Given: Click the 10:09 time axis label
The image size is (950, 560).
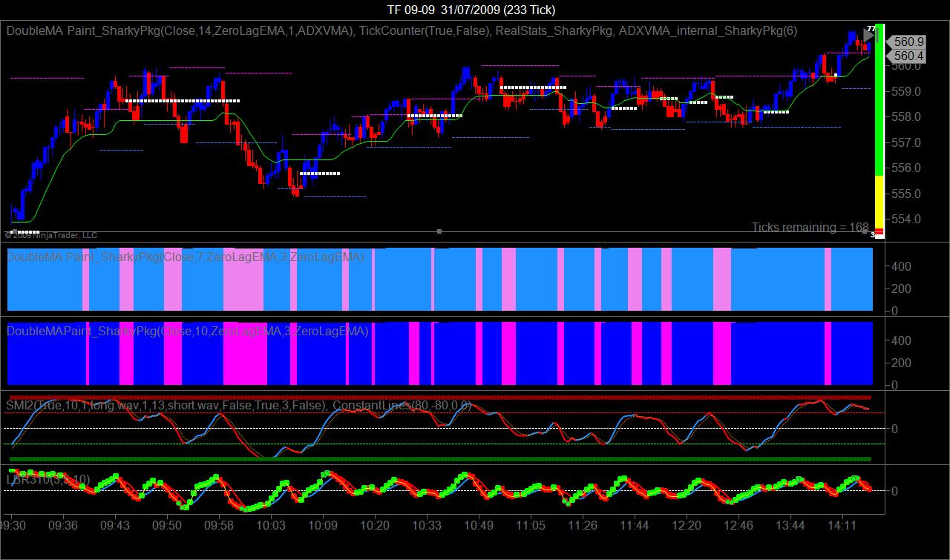Looking at the screenshot, I should point(322,525).
